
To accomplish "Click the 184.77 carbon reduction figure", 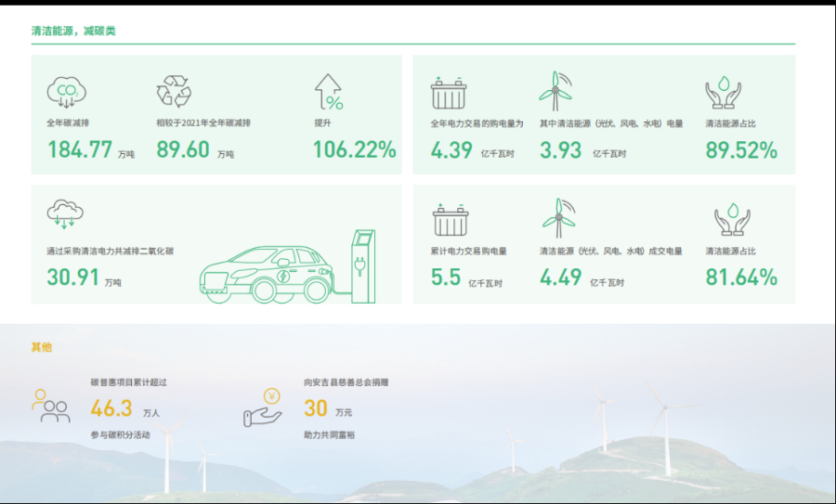I will [79, 149].
